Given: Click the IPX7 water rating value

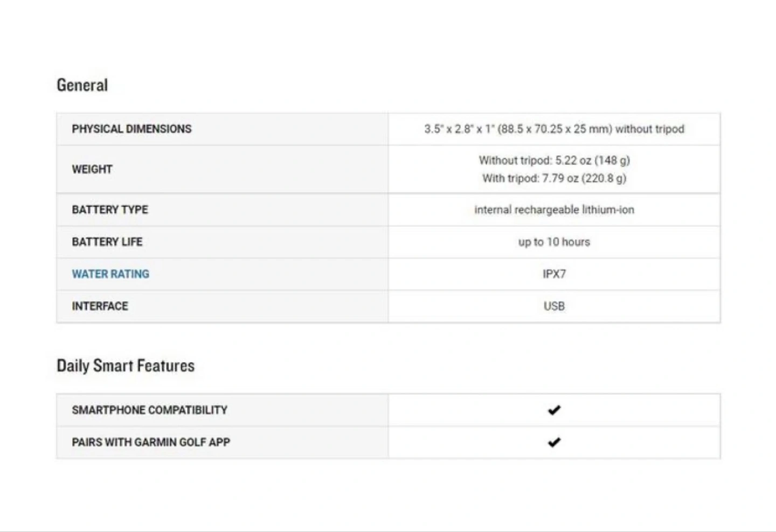Looking at the screenshot, I should click(554, 274).
